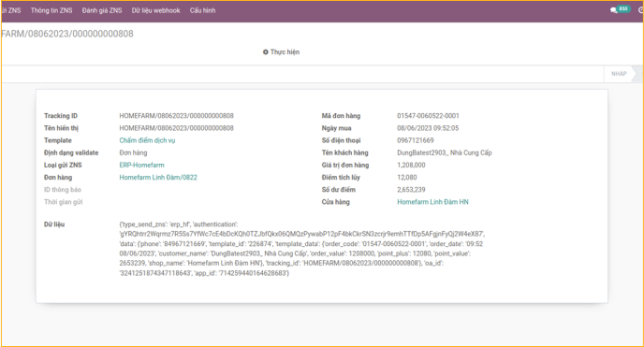Select the order value 1,208,000
The height and width of the screenshot is (347, 644).
click(411, 165)
